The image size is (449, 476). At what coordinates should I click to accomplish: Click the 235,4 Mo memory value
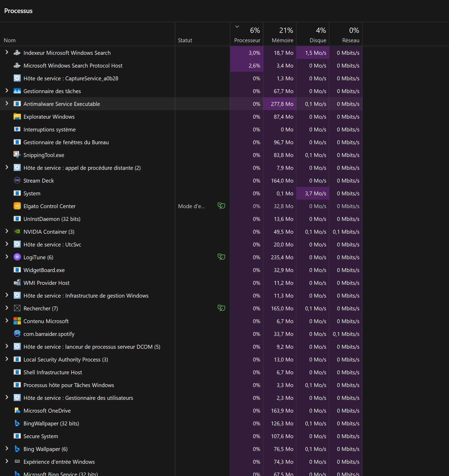tap(282, 257)
